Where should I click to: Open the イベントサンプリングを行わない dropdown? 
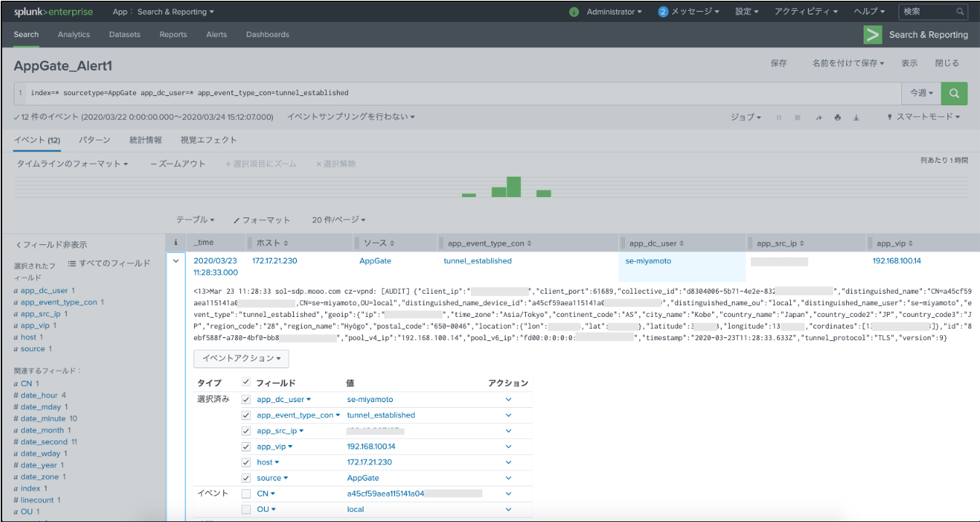pyautogui.click(x=351, y=117)
